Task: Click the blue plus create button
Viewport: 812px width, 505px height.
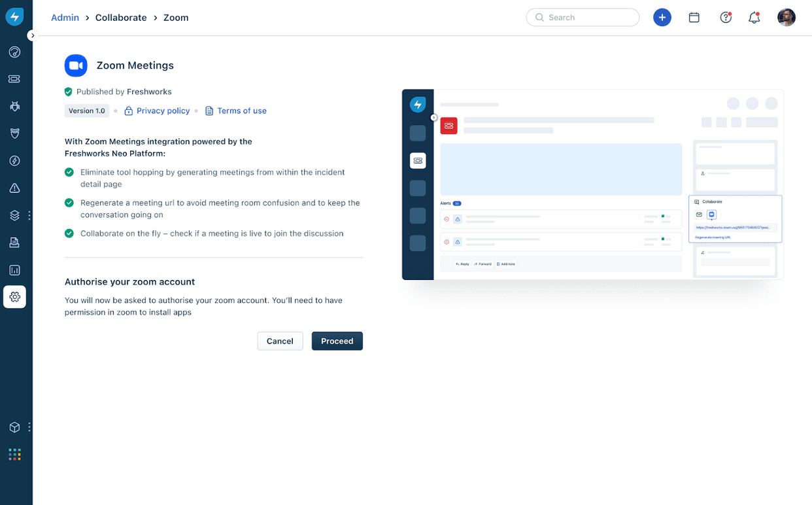Action: pos(662,18)
